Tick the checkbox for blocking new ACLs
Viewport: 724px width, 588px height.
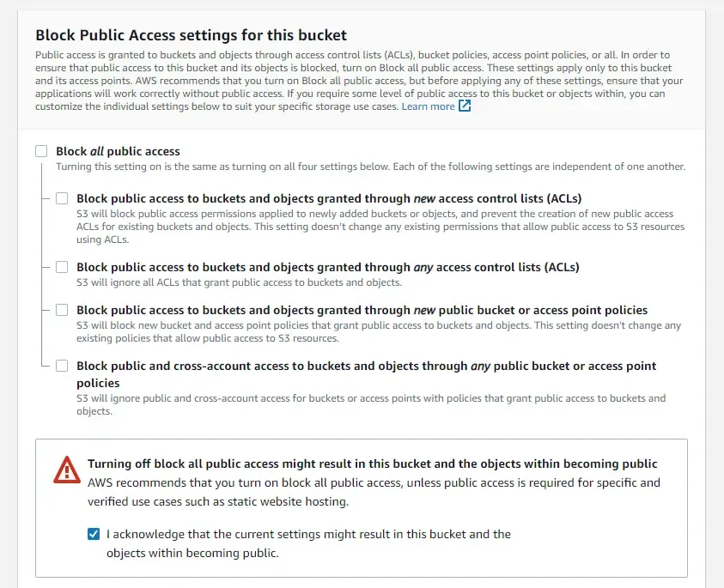pyautogui.click(x=62, y=198)
